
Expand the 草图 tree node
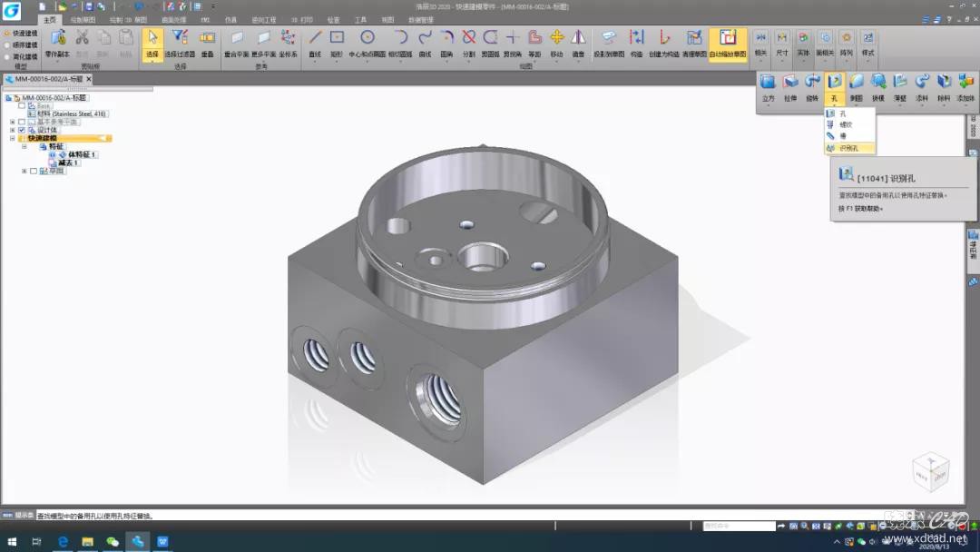(24, 171)
